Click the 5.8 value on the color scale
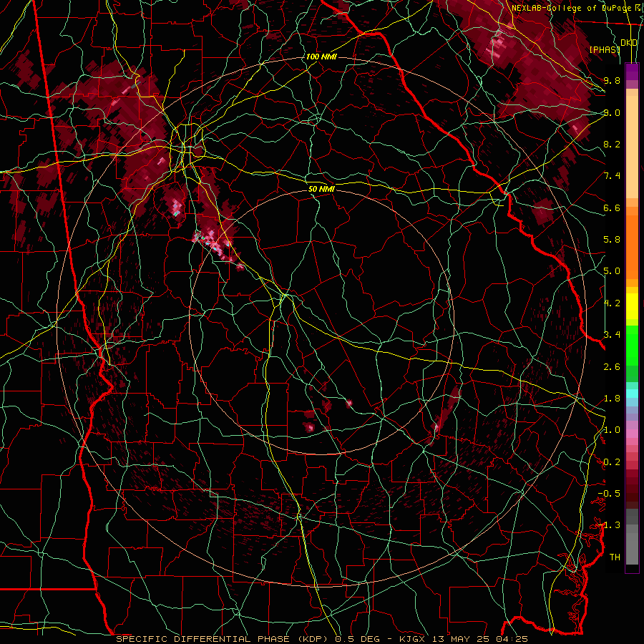The height and width of the screenshot is (644, 644). coord(612,240)
